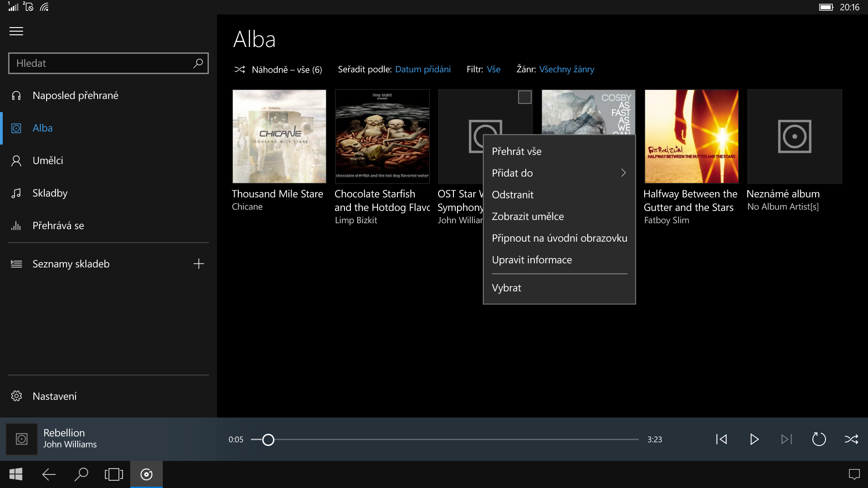Skip to previous track

click(722, 439)
